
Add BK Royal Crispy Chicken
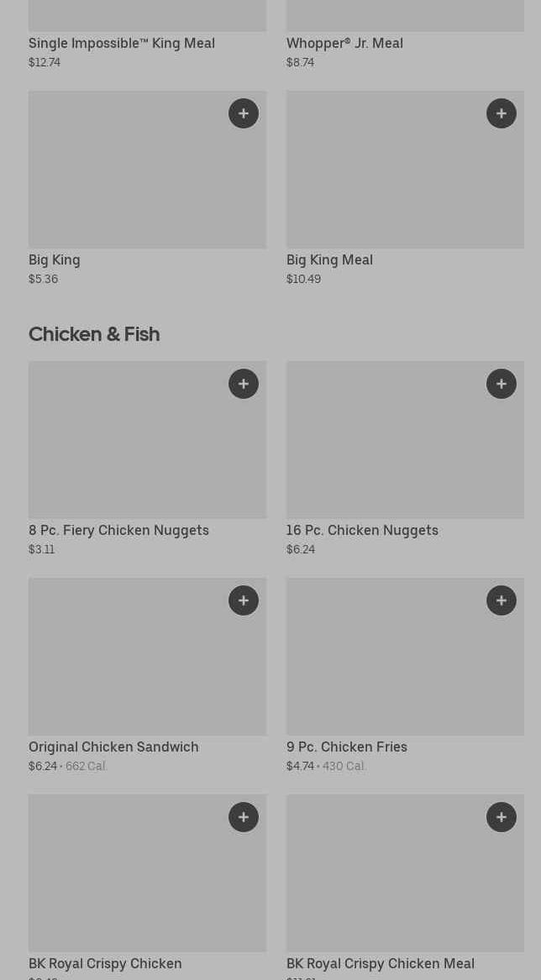[244, 817]
